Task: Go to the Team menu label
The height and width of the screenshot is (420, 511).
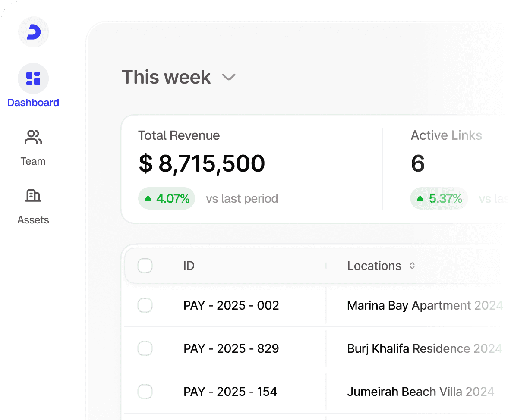Action: tap(33, 161)
